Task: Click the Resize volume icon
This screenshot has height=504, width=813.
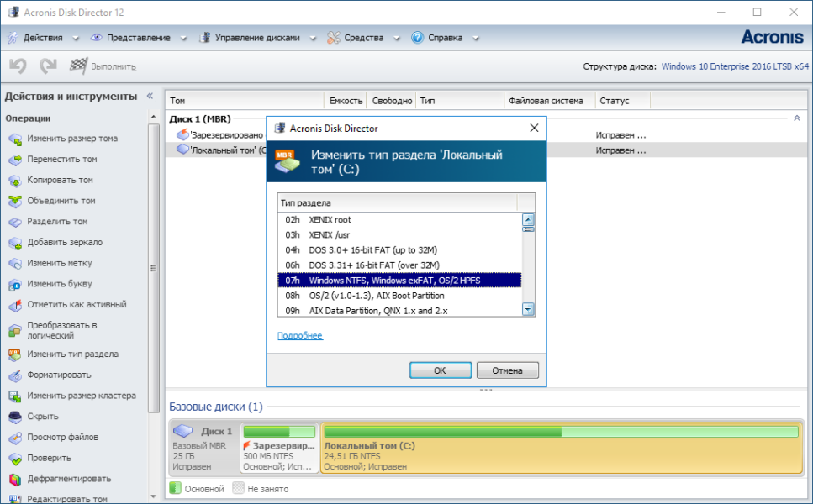Action: click(15, 139)
